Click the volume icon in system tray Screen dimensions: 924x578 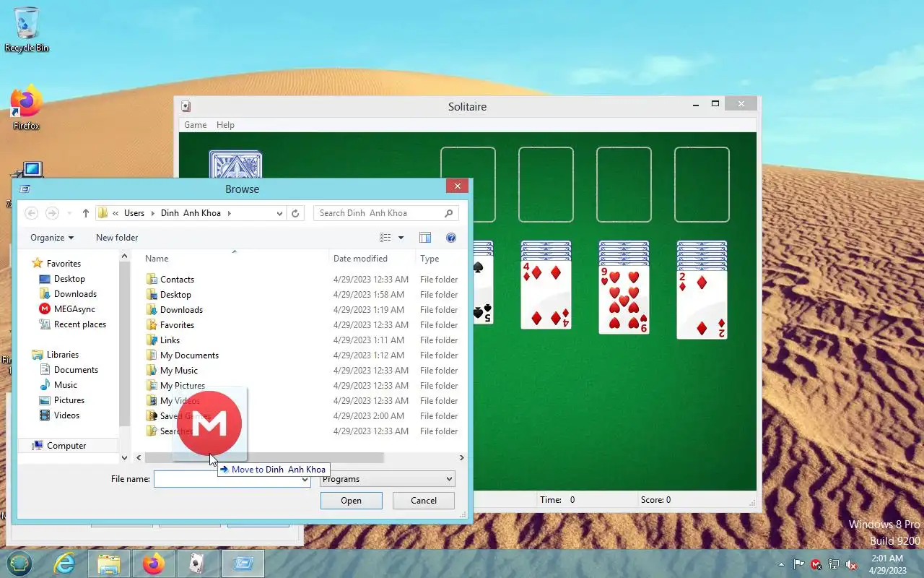(852, 564)
